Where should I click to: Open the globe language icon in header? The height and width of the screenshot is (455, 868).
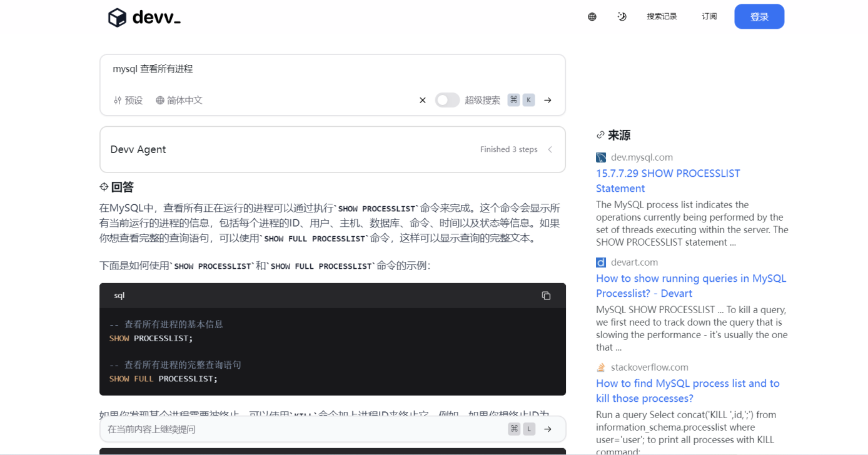coord(592,17)
